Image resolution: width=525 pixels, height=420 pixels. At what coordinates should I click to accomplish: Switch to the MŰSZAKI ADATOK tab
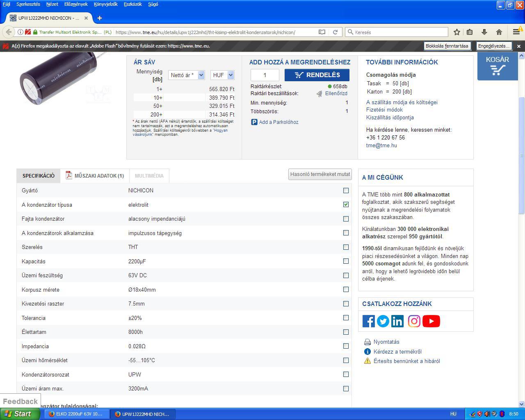pos(95,176)
